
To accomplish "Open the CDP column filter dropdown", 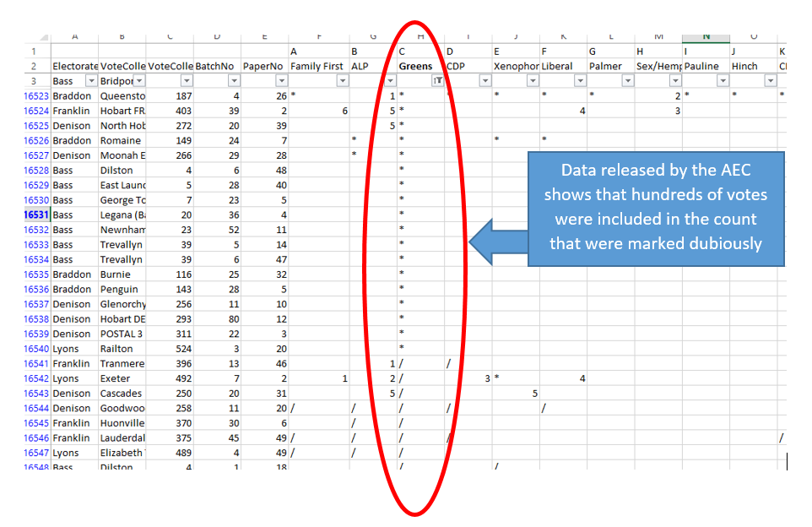I will click(485, 81).
